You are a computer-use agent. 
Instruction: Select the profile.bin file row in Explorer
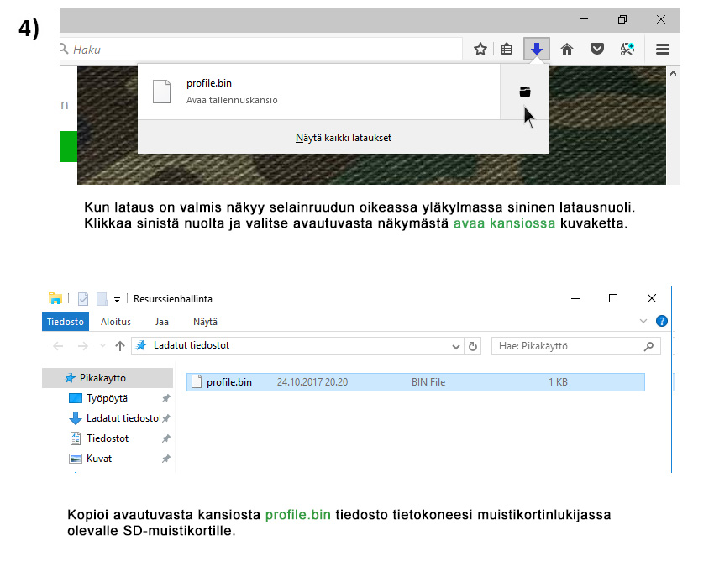click(415, 382)
